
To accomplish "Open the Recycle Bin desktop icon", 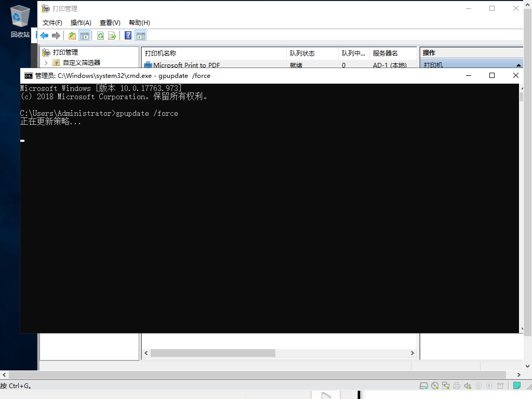I will coord(20,21).
